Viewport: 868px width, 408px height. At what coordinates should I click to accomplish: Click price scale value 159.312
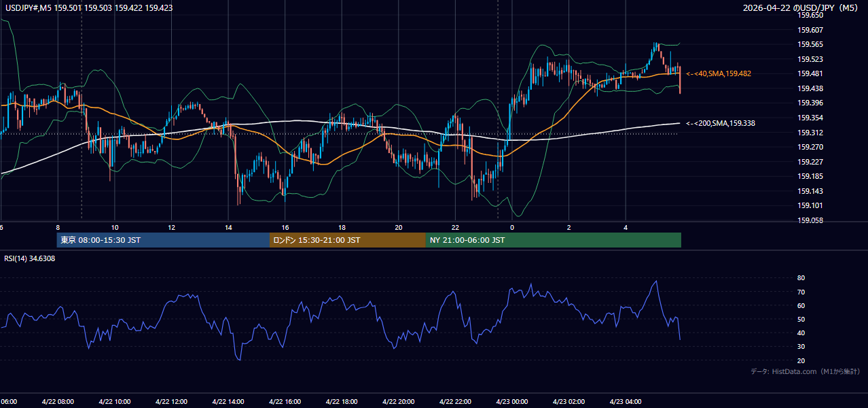pyautogui.click(x=810, y=133)
